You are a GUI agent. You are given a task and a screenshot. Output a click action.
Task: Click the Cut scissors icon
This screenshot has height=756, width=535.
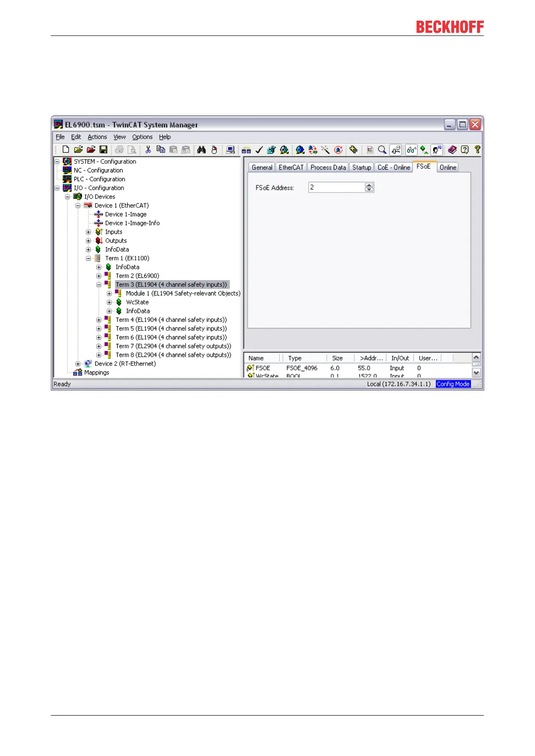148,149
